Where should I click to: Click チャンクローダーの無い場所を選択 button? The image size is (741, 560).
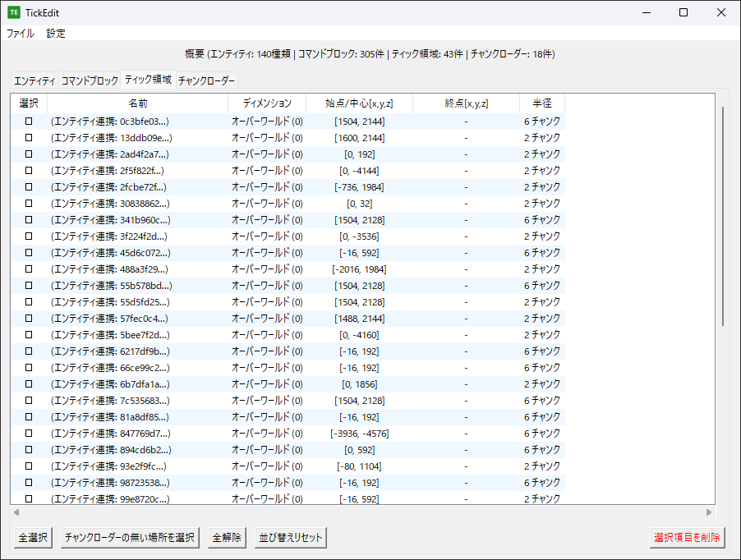pyautogui.click(x=130, y=537)
